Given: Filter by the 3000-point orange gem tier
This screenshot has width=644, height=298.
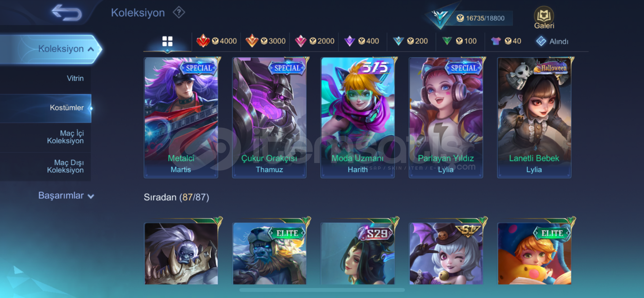Looking at the screenshot, I should [x=265, y=41].
